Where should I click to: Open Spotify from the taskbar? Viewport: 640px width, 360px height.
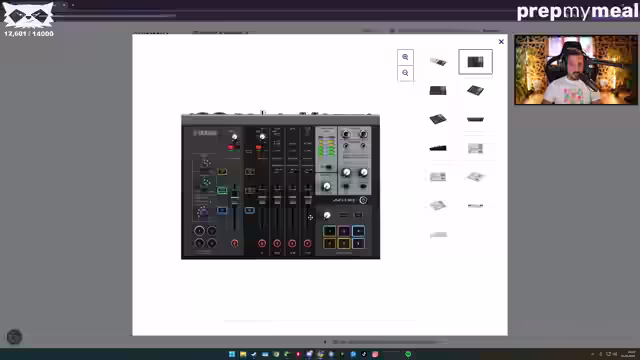408,354
